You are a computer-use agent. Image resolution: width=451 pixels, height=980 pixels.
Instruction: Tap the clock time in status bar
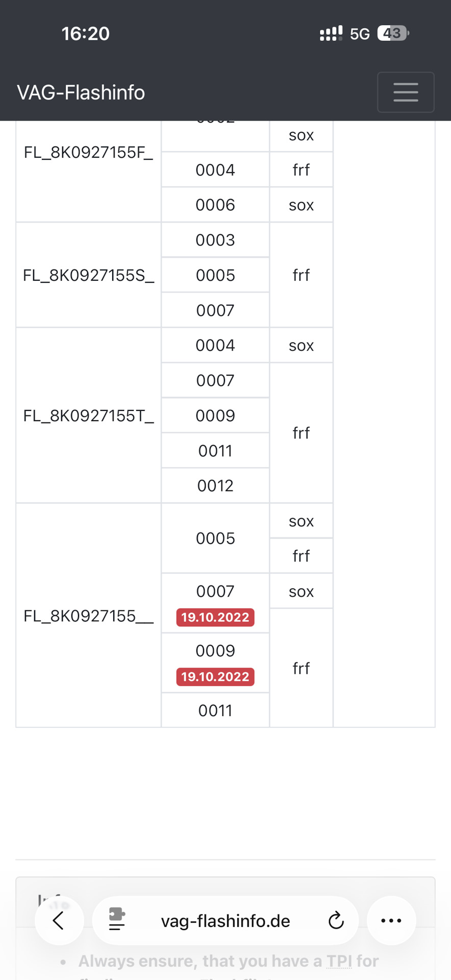[86, 34]
